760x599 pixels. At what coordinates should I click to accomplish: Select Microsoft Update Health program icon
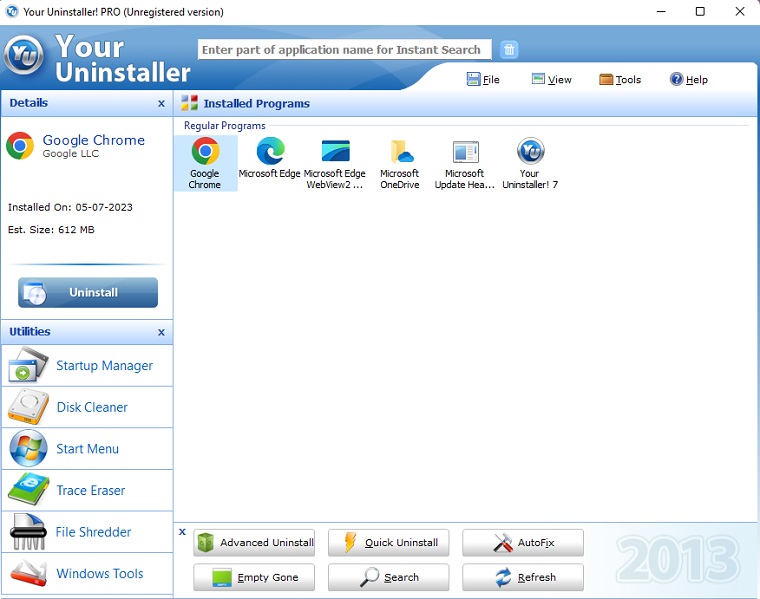(465, 152)
